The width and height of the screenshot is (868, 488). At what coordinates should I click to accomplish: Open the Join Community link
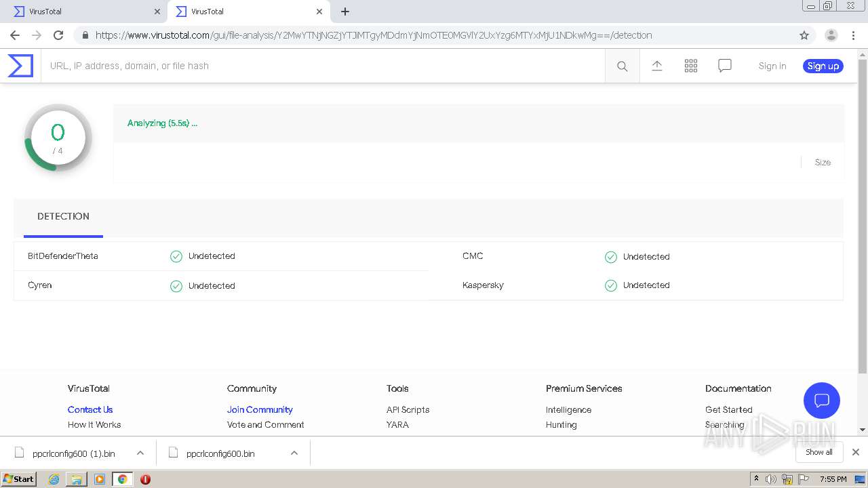click(260, 410)
